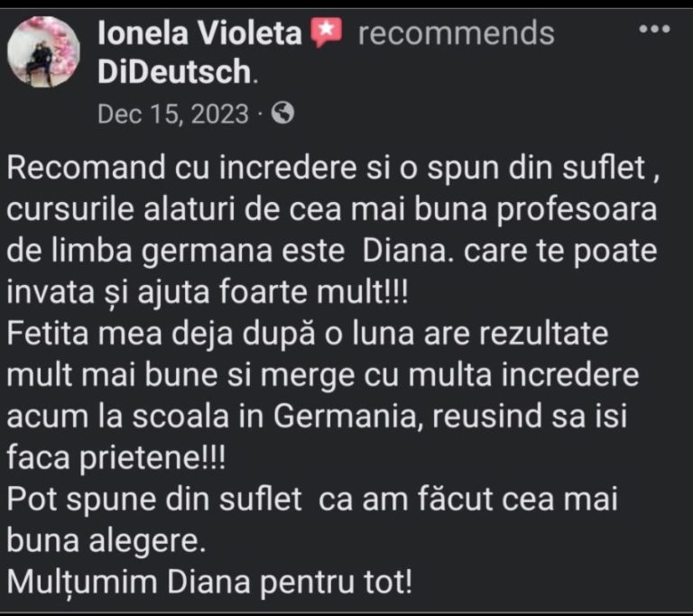Open Ionela Violeta's profile picture
Image resolution: width=693 pixels, height=616 pixels.
point(43,53)
